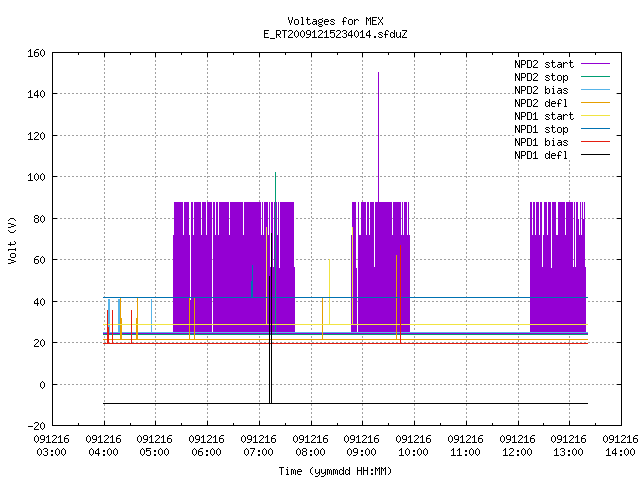
Task: Click the y-axis tick value 60
Action: 39,260
